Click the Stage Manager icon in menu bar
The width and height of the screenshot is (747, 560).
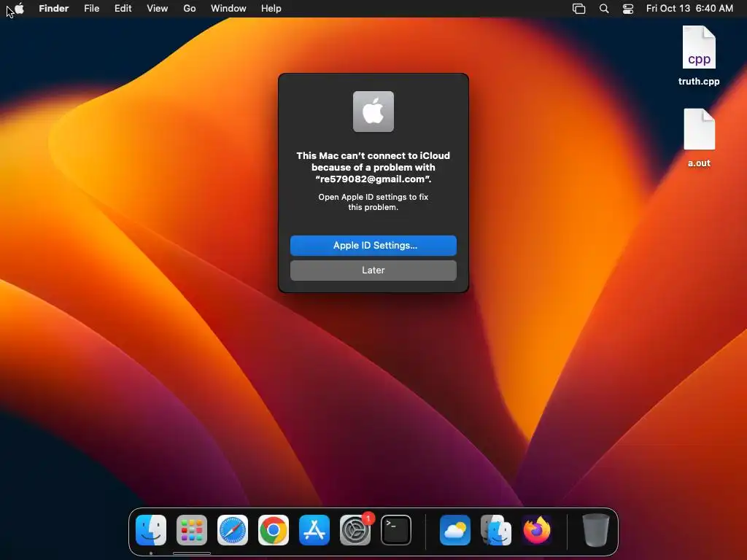(578, 8)
